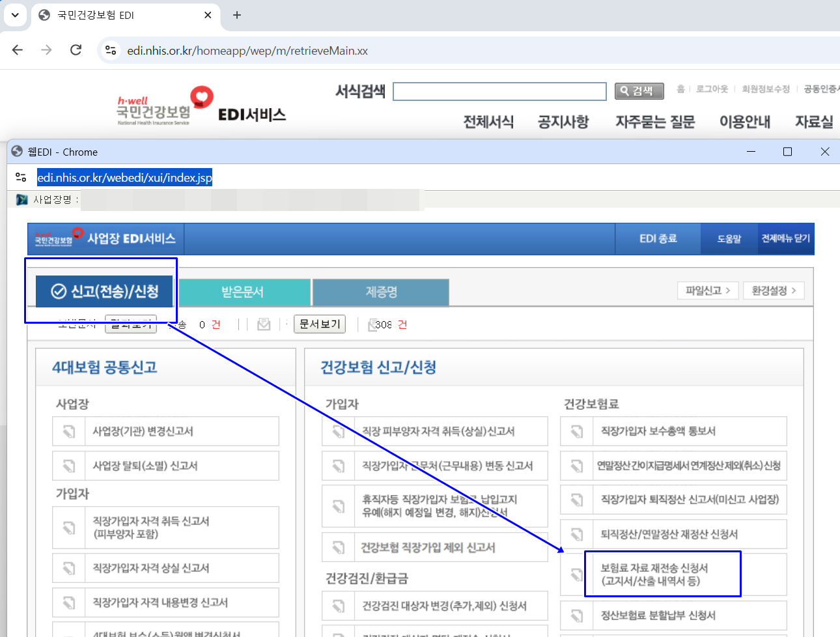Click the 로그아웃 link
Screen dimensions: 840x637
[712, 89]
